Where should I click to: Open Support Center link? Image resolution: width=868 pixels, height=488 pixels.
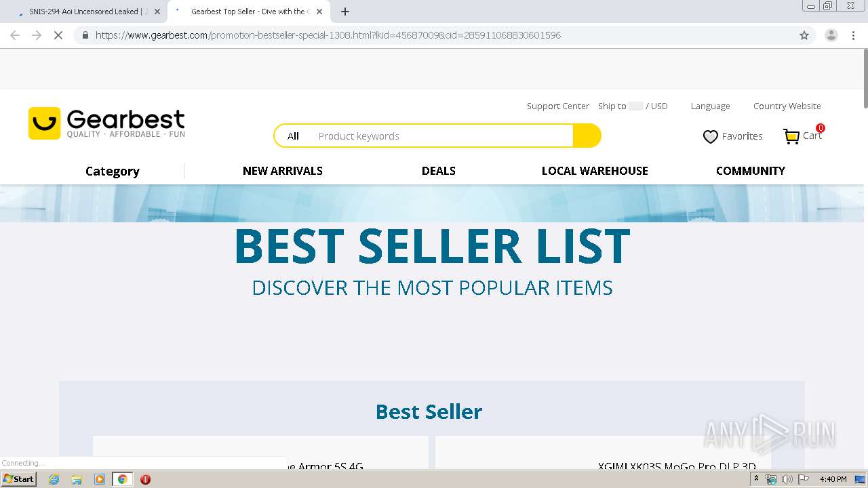(x=558, y=106)
